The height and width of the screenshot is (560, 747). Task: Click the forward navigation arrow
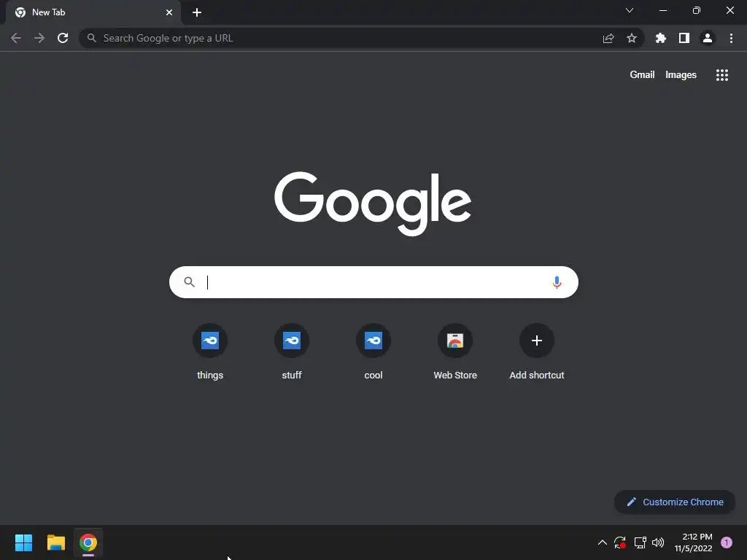pyautogui.click(x=39, y=38)
